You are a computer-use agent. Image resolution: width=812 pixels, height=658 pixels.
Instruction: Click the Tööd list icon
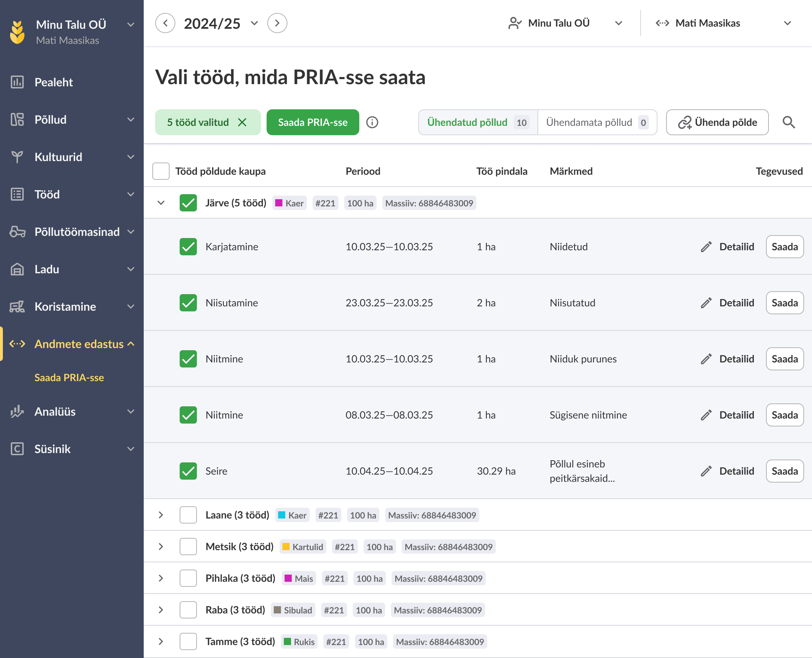[17, 195]
